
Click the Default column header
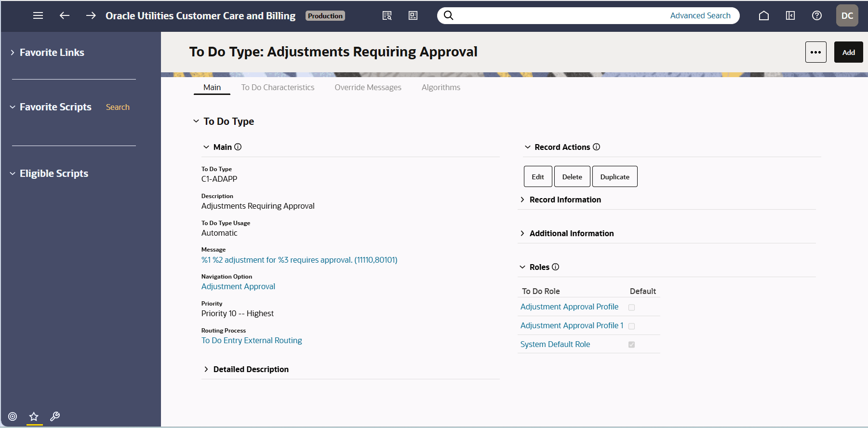point(642,291)
